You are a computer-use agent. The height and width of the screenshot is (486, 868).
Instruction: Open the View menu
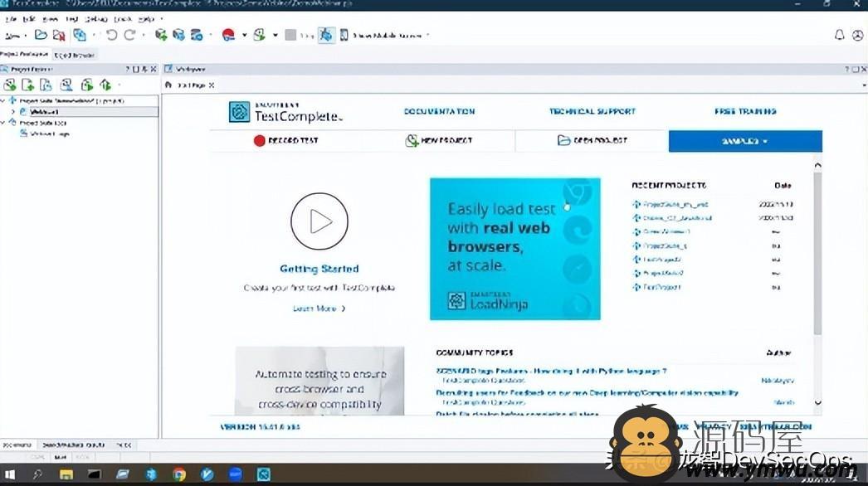click(51, 19)
